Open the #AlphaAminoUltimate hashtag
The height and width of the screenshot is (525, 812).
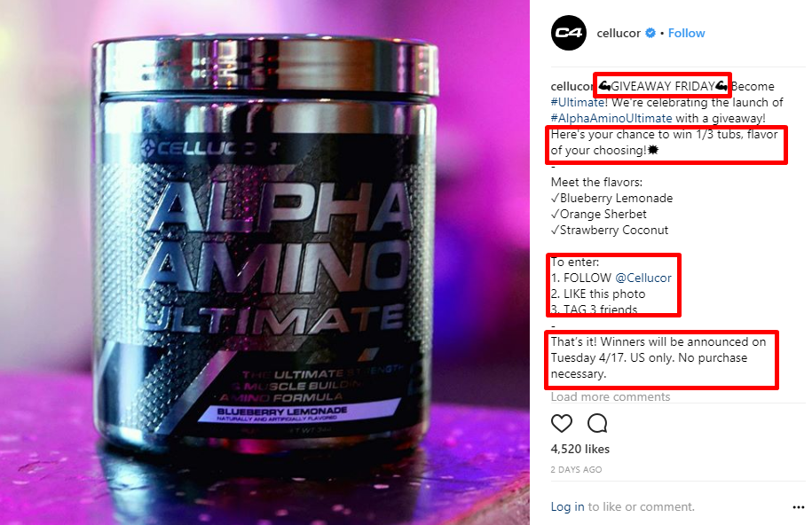[x=611, y=119]
